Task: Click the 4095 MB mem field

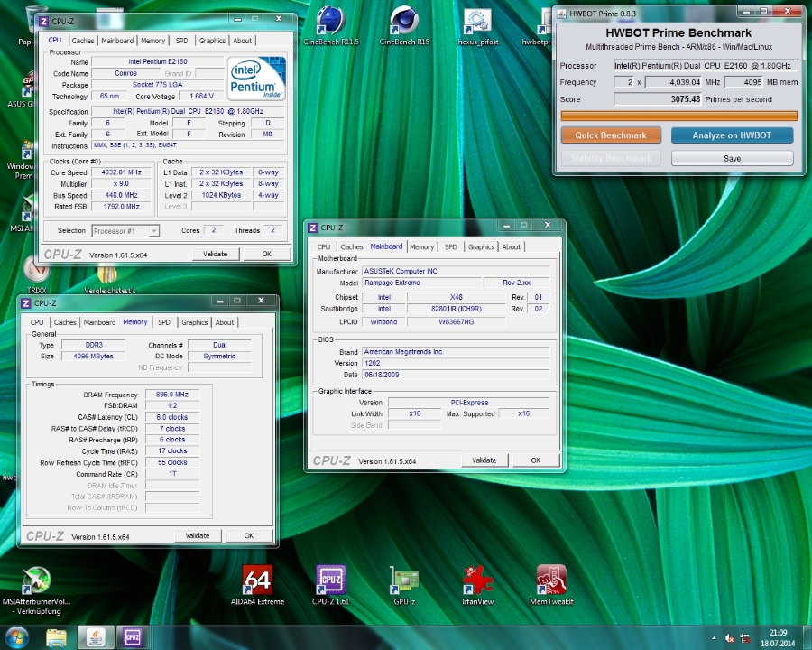Action: (743, 82)
